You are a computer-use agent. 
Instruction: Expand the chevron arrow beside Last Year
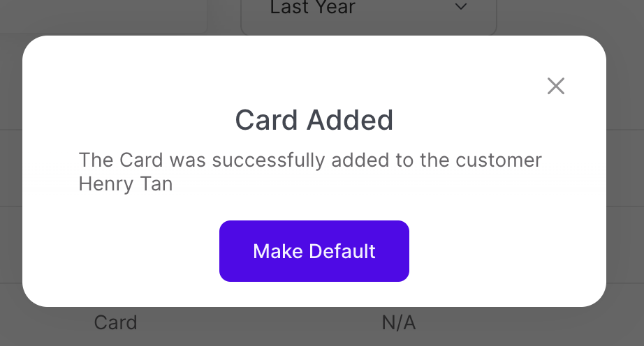(460, 8)
